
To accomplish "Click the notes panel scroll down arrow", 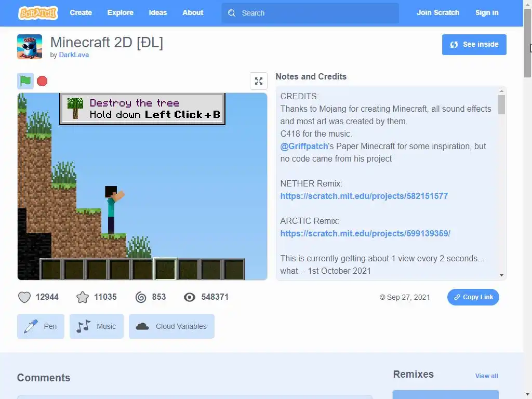I will point(501,275).
